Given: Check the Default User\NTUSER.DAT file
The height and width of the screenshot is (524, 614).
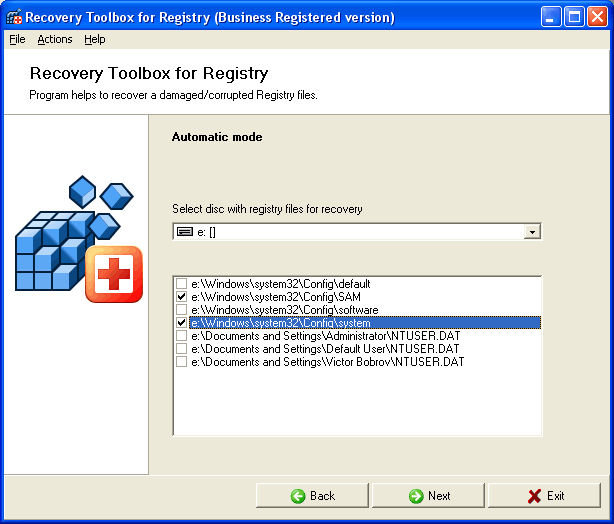Looking at the screenshot, I should 181,349.
